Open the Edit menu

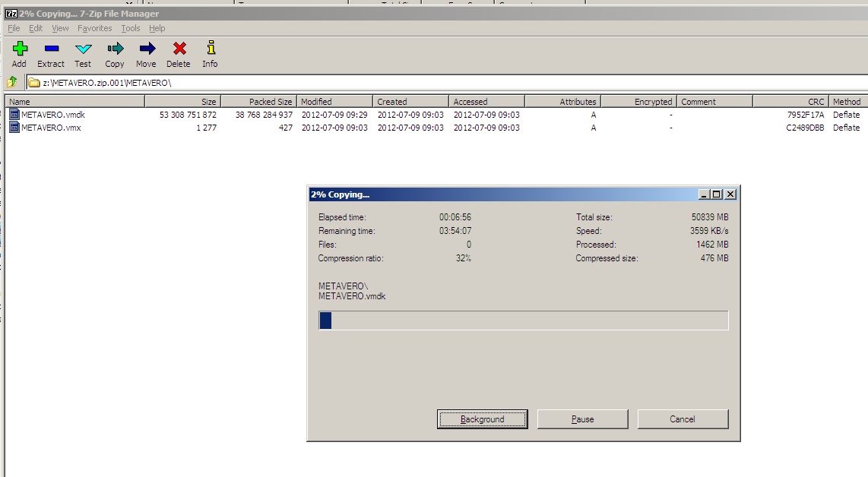click(36, 28)
